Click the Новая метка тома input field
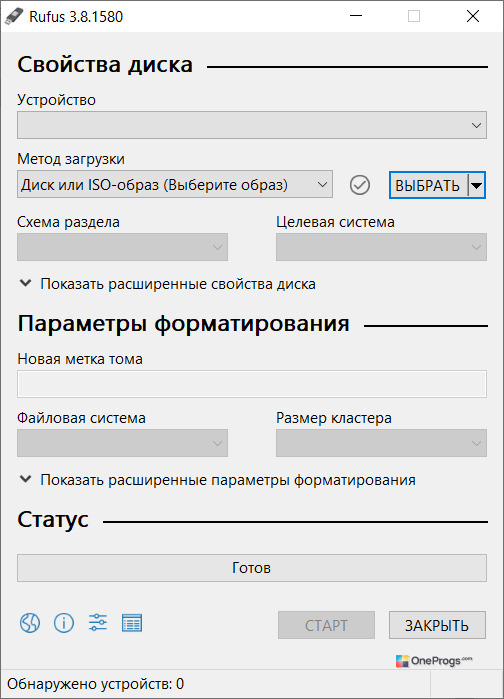 252,384
